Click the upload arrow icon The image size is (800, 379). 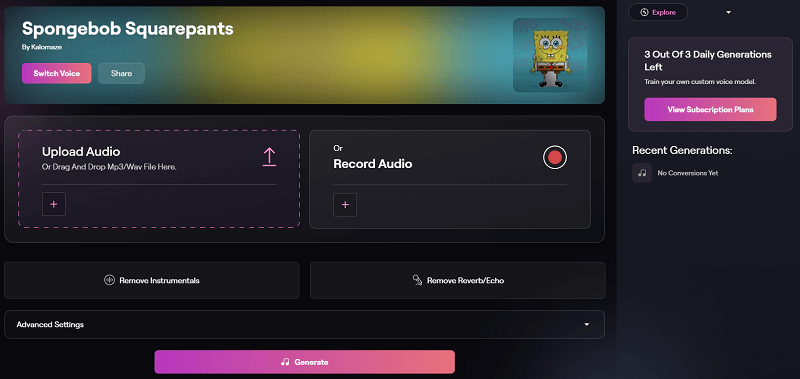click(x=269, y=157)
